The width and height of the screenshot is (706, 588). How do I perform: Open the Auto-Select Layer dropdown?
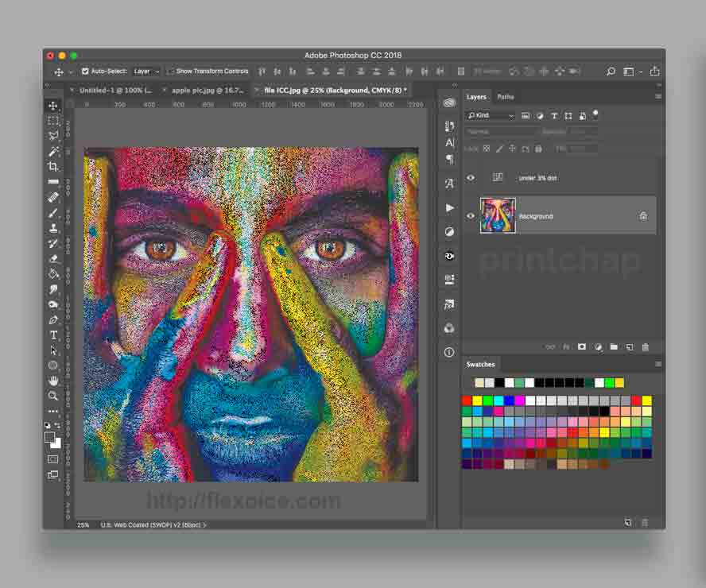(146, 72)
